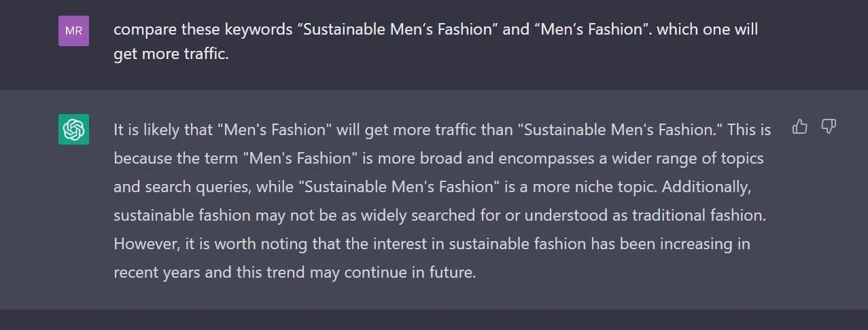
Task: Click the green ChatGPT logo avatar
Action: click(x=73, y=129)
